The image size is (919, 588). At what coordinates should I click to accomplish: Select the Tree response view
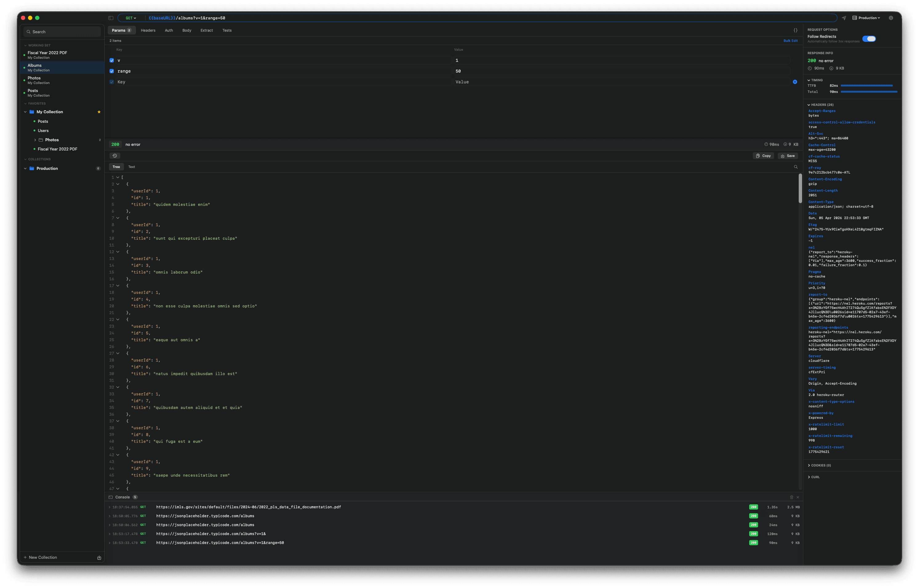[116, 167]
